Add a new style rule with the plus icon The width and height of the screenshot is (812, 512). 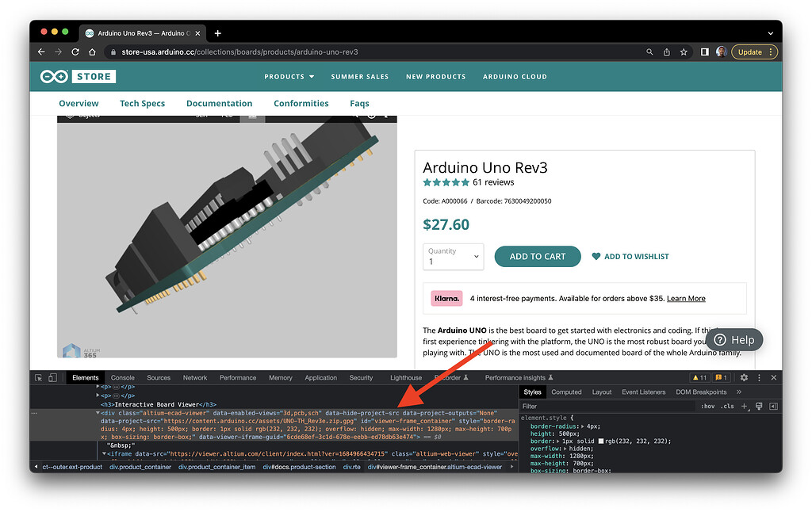point(744,406)
